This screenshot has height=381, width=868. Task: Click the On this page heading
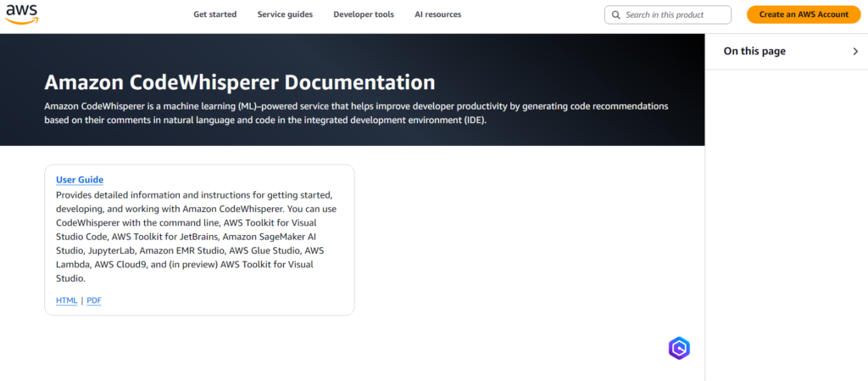(x=754, y=52)
